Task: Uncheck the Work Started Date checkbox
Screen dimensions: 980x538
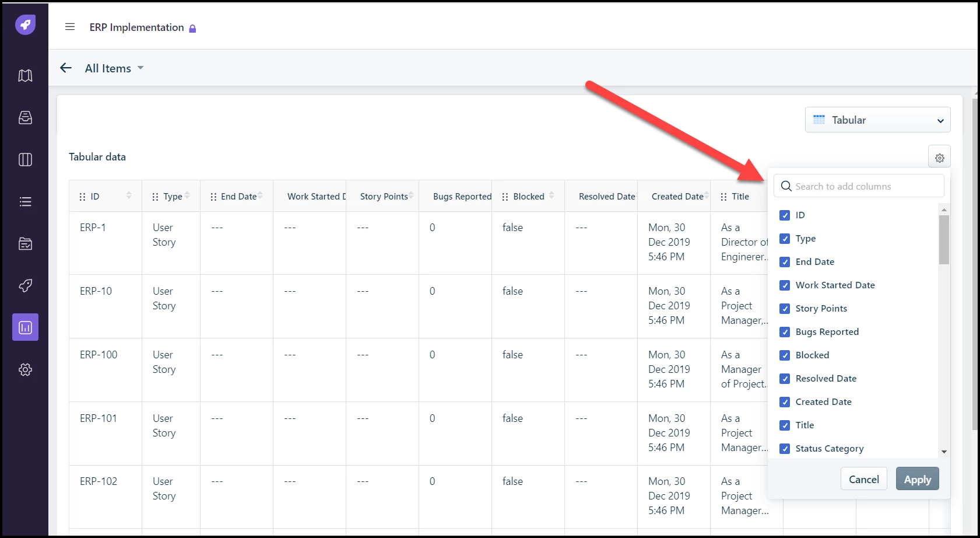Action: point(785,285)
